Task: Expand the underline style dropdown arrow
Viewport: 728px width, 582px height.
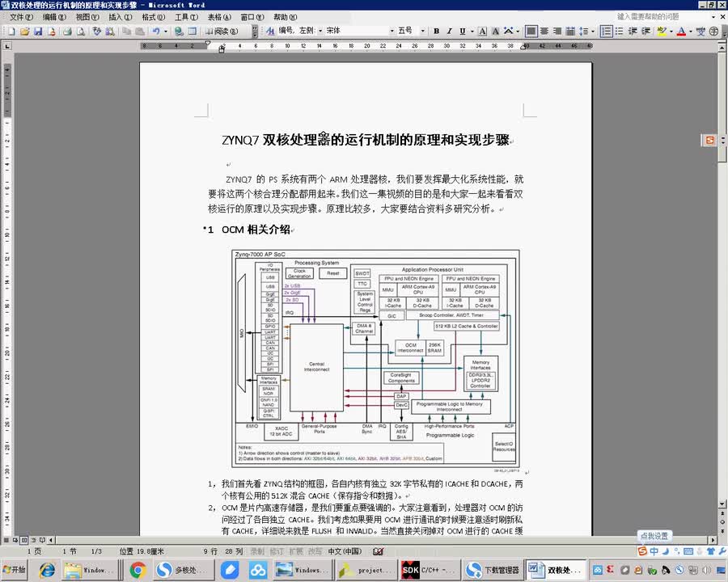Action: point(472,31)
